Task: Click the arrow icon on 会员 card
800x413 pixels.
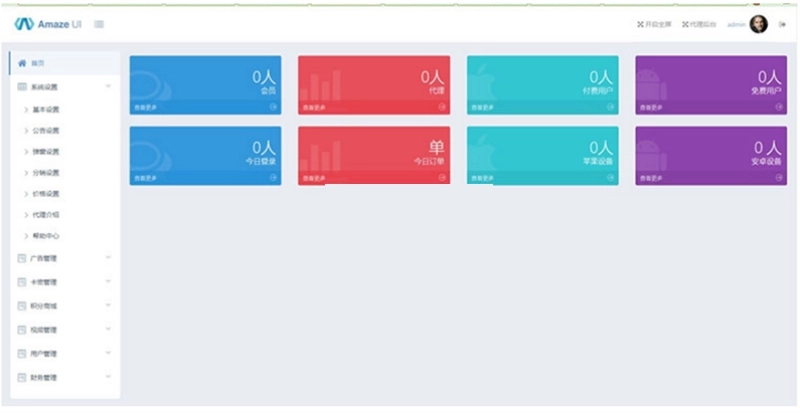Action: (x=273, y=107)
